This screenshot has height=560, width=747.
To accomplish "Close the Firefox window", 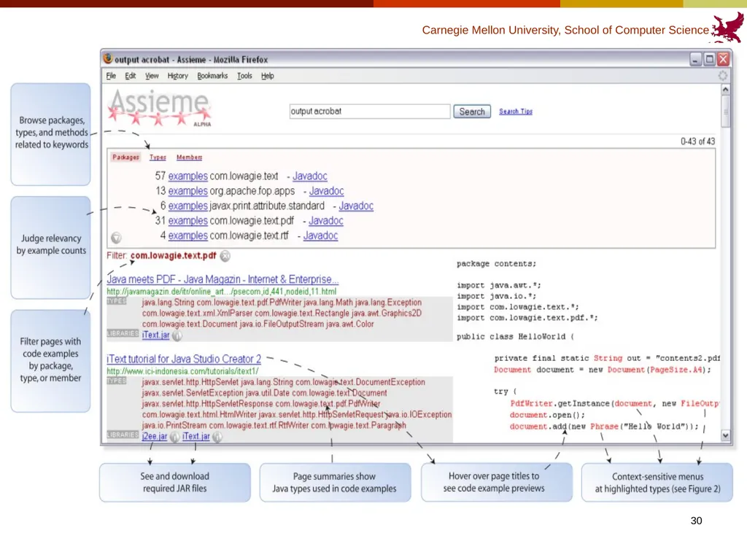I will 723,59.
